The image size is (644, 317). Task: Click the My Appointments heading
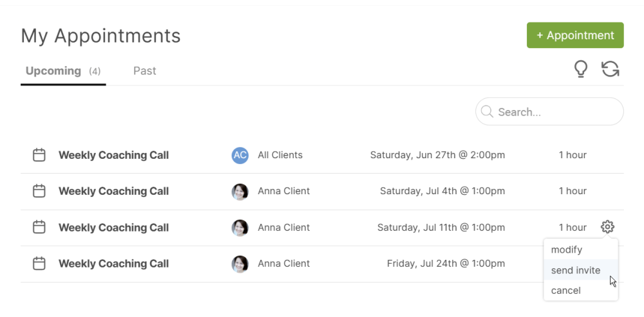coord(100,35)
